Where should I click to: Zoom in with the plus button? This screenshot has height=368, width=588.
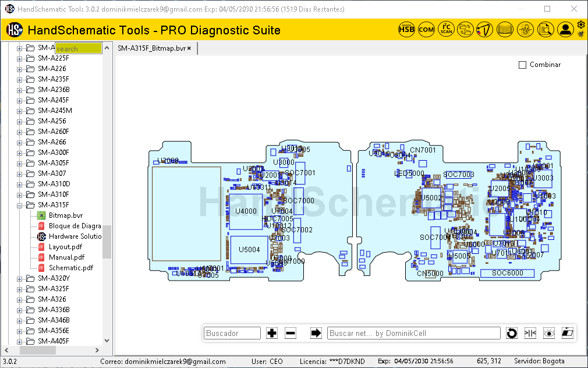point(272,333)
